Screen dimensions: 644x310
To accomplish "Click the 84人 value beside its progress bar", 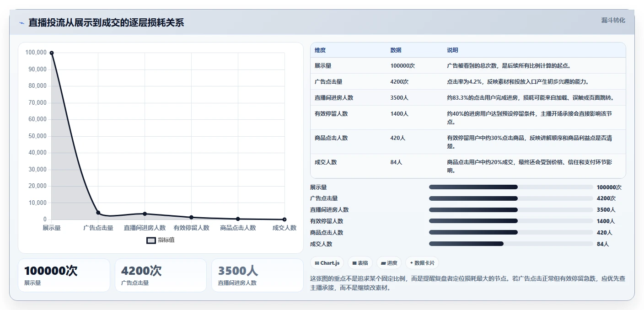I will coord(603,244).
